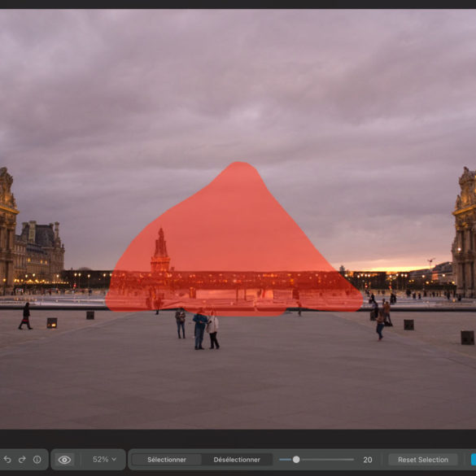Click the person walking on the left

tap(25, 316)
